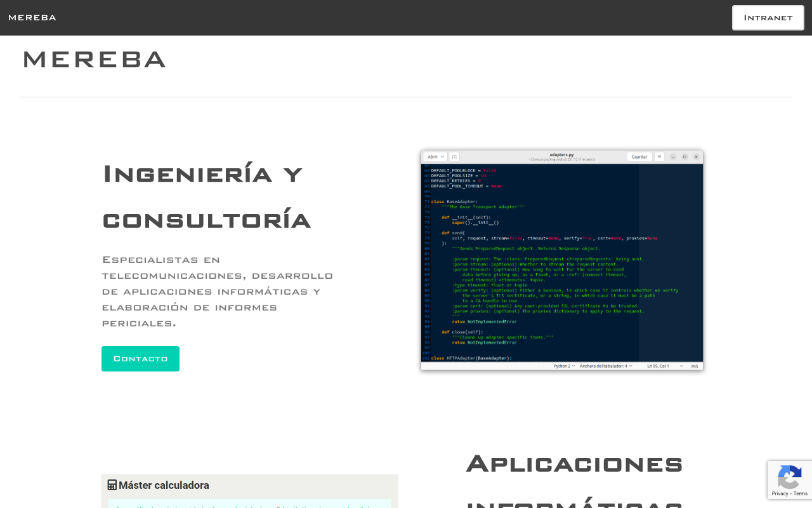Open the Intranet button in the top bar
This screenshot has height=508, width=812.
(768, 18)
